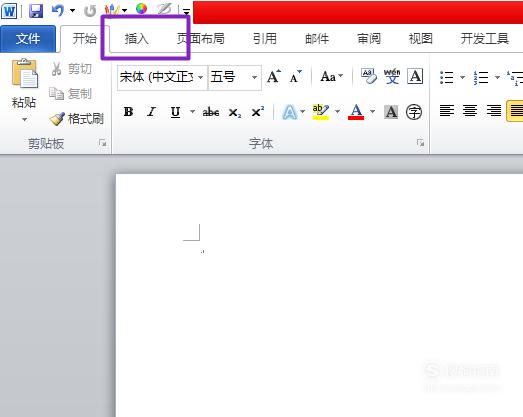The width and height of the screenshot is (523, 417).
Task: Switch to the 开始 (Home) tab
Action: click(x=85, y=39)
